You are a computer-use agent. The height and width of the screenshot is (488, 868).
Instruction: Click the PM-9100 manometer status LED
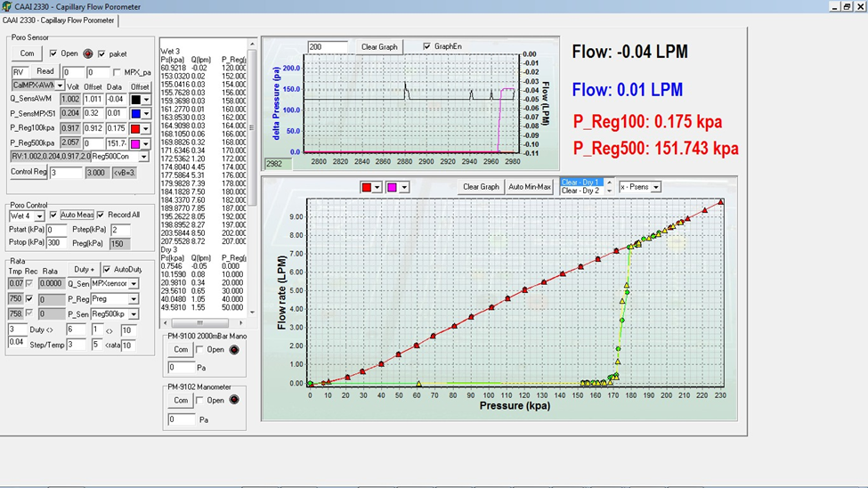234,350
